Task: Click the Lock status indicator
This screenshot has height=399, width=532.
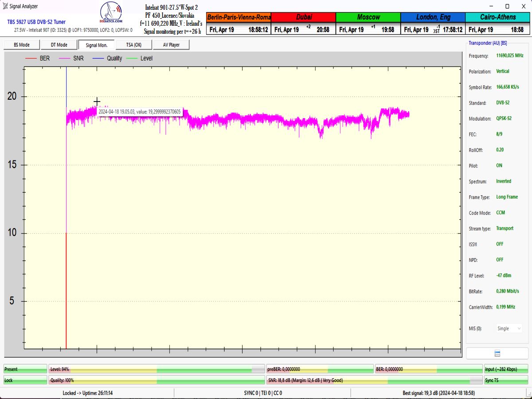Action: (x=25, y=380)
